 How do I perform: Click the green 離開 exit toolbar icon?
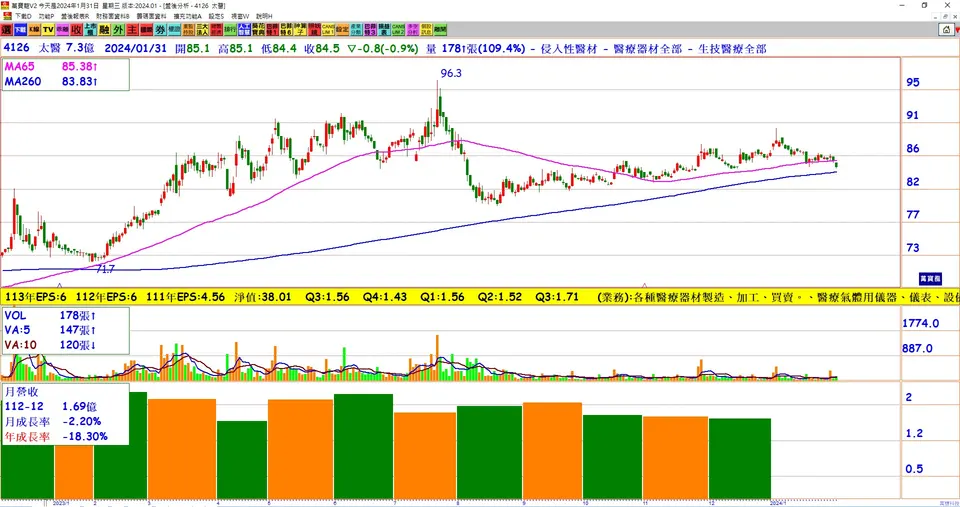coord(440,29)
